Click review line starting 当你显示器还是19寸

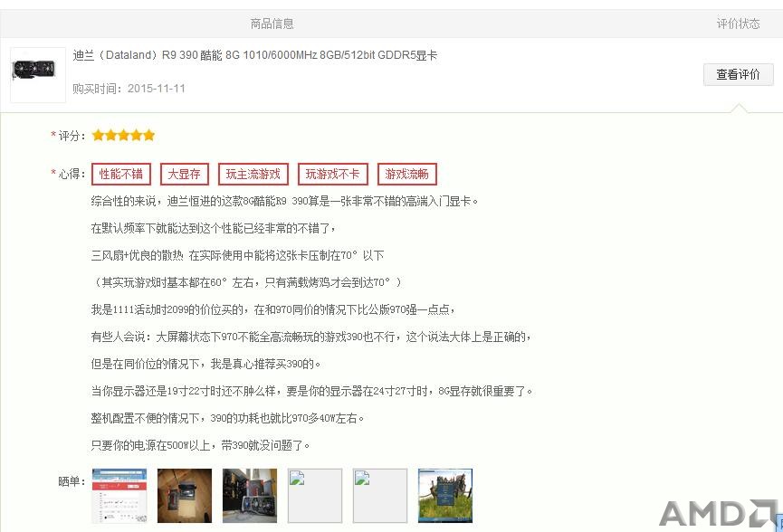[311, 391]
